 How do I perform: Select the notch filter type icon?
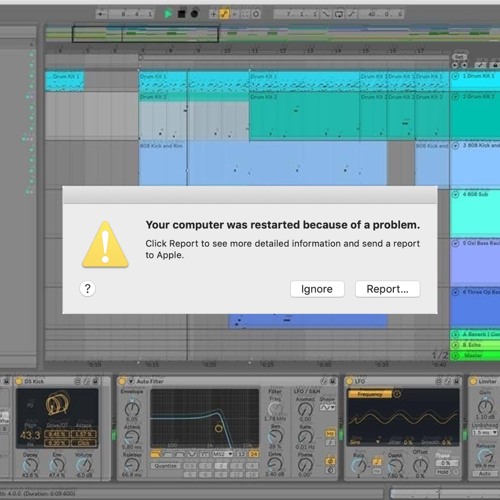click(x=192, y=454)
